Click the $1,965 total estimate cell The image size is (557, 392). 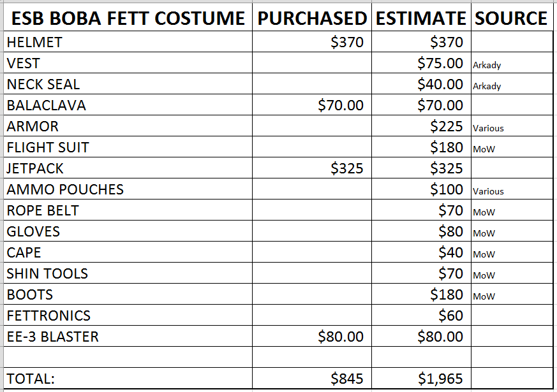[421, 378]
